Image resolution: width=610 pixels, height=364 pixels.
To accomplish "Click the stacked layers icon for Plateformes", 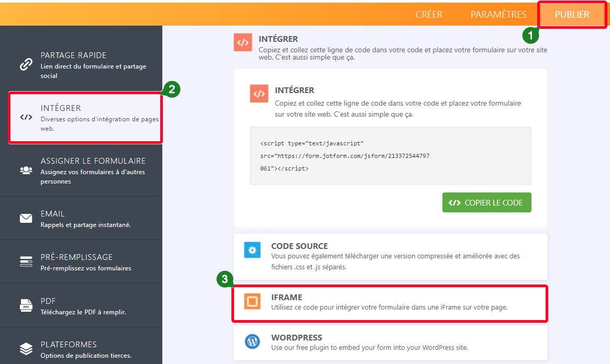I will click(x=26, y=348).
